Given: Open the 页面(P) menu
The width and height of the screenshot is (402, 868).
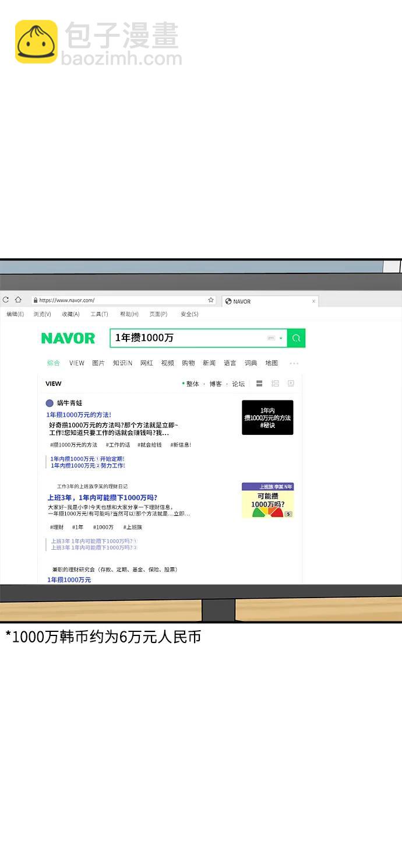Looking at the screenshot, I should click(x=158, y=314).
